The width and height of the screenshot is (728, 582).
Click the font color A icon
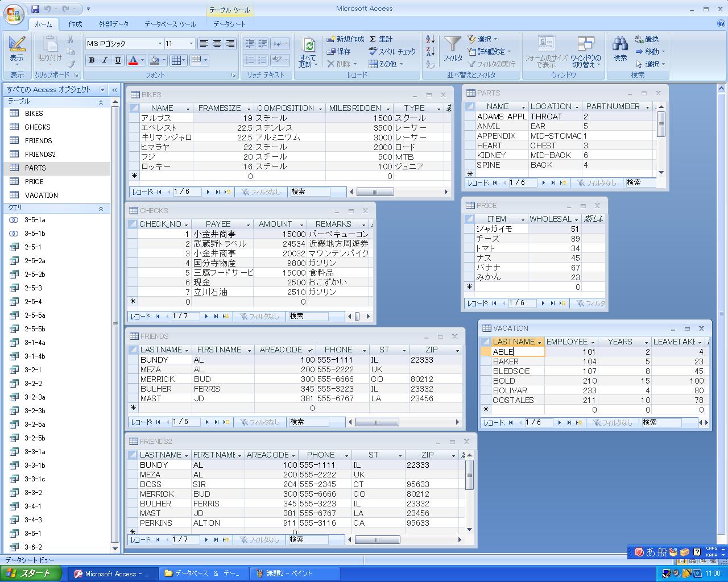(x=133, y=60)
